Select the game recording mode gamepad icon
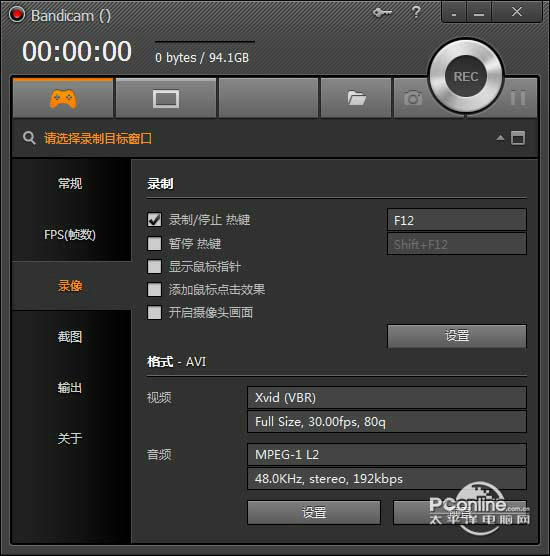Screen dimensions: 550x556 (63, 98)
